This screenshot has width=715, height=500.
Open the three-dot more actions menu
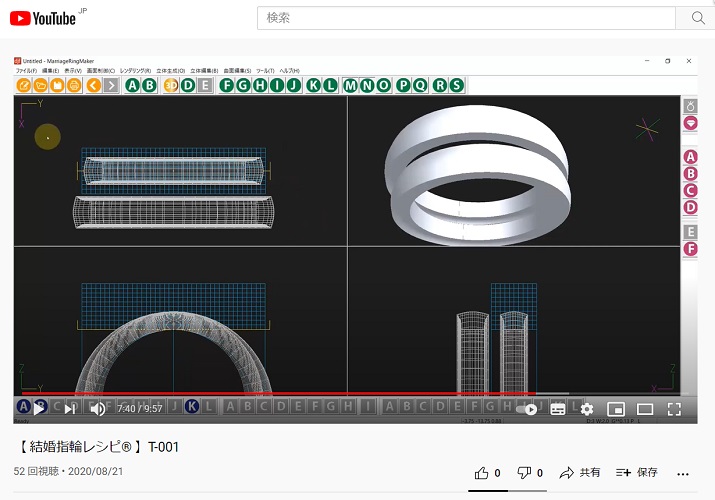tap(684, 473)
